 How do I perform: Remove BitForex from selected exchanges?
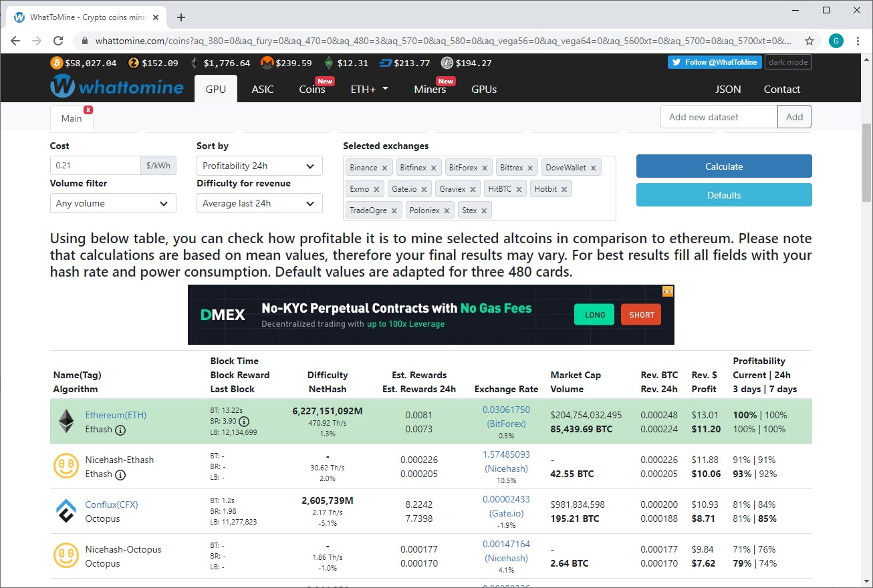tap(485, 168)
